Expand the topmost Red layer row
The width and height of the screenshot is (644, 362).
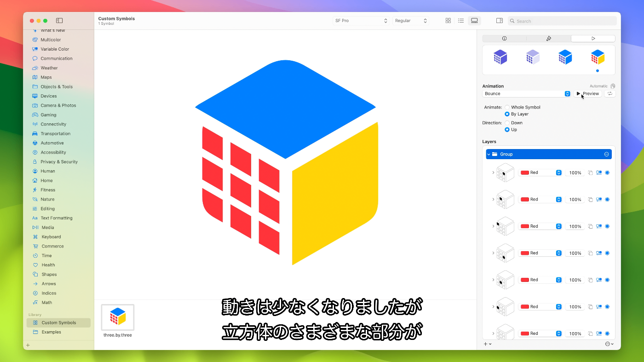[493, 173]
